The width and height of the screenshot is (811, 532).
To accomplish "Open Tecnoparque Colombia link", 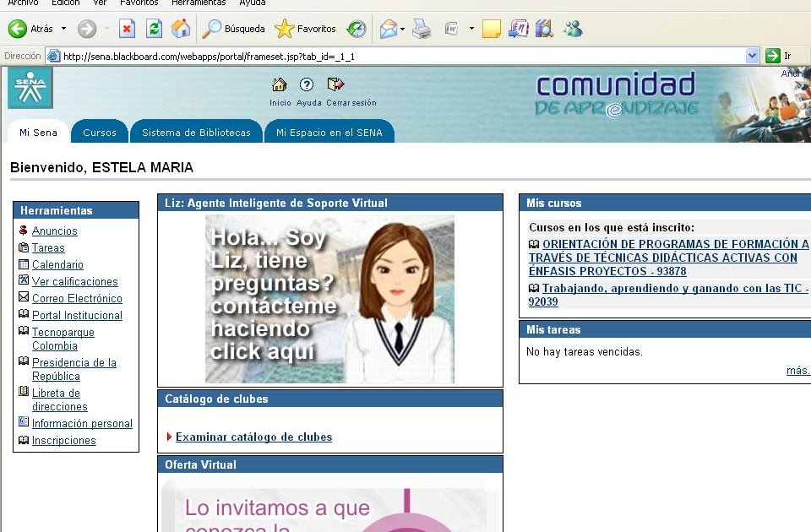I will (63, 339).
